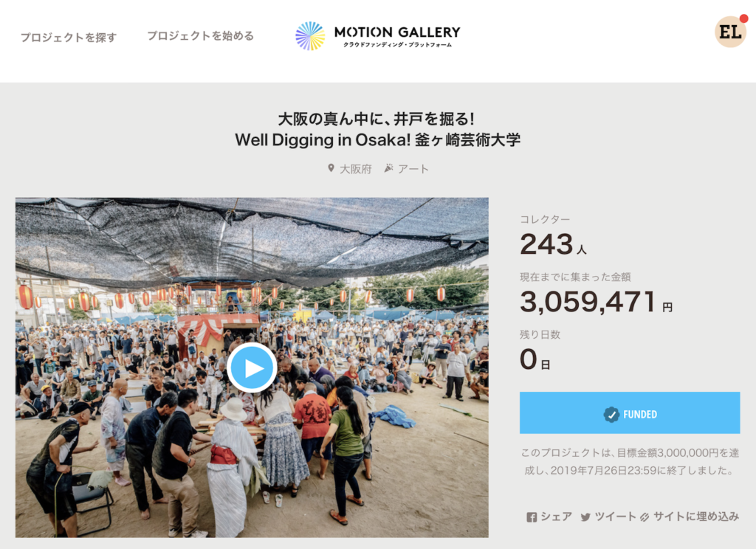Click the シェア share link
Screen dimensions: 756x549
pyautogui.click(x=556, y=517)
